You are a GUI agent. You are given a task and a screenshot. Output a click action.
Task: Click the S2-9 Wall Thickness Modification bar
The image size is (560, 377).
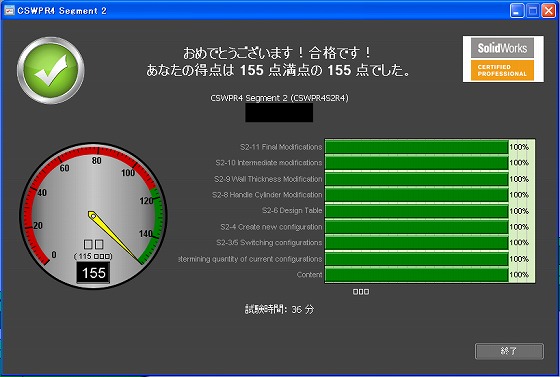coord(416,179)
